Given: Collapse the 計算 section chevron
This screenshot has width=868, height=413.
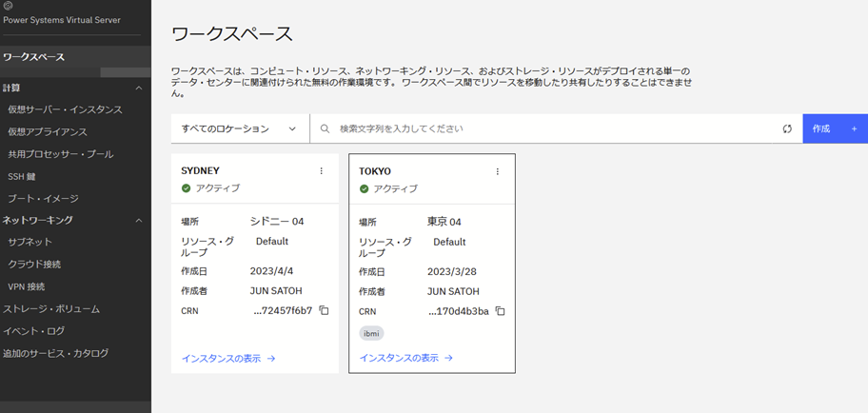Looking at the screenshot, I should tap(139, 88).
